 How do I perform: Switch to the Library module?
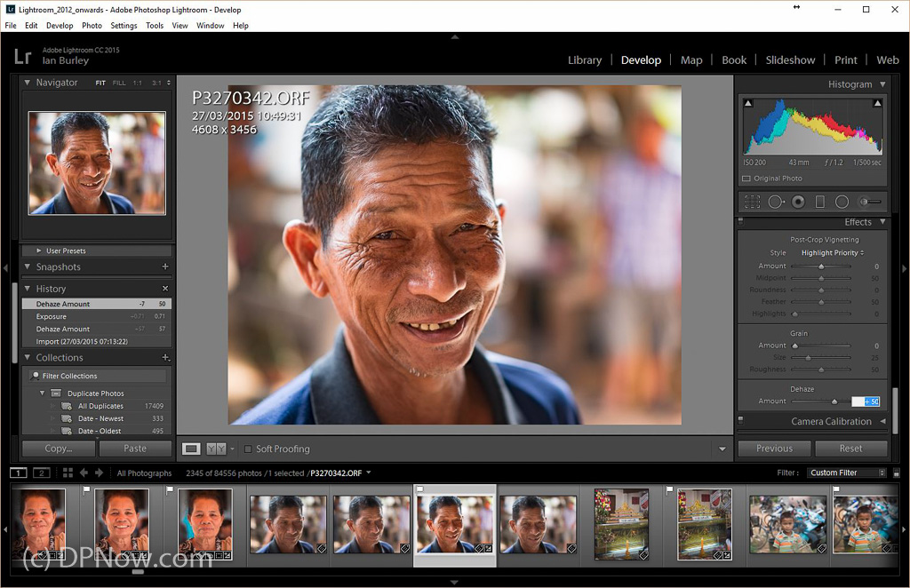584,60
